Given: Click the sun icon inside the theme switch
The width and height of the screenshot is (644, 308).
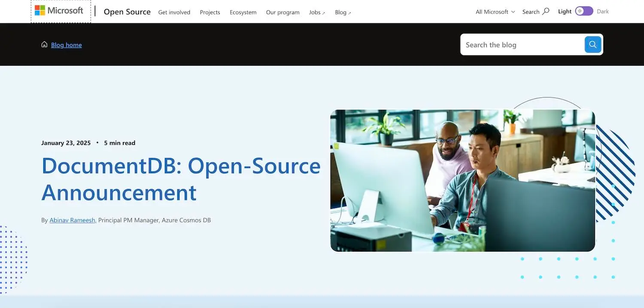Looking at the screenshot, I should click(x=580, y=11).
